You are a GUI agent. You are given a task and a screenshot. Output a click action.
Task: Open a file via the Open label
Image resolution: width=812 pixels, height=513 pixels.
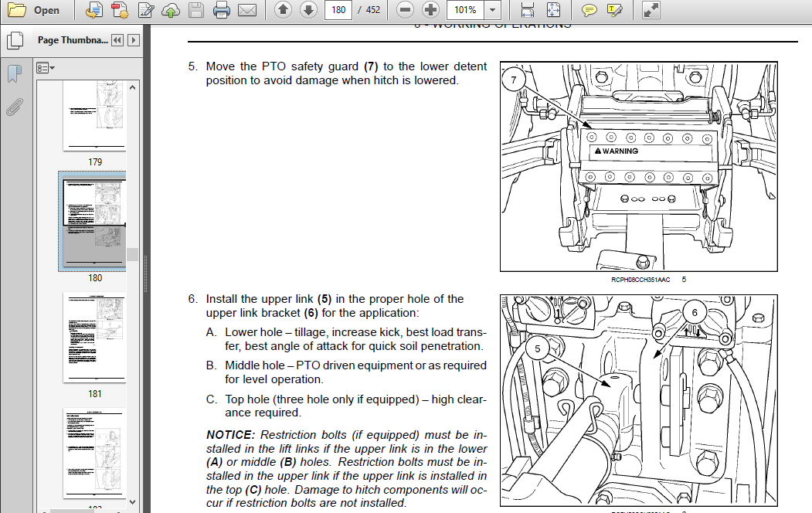pos(46,10)
